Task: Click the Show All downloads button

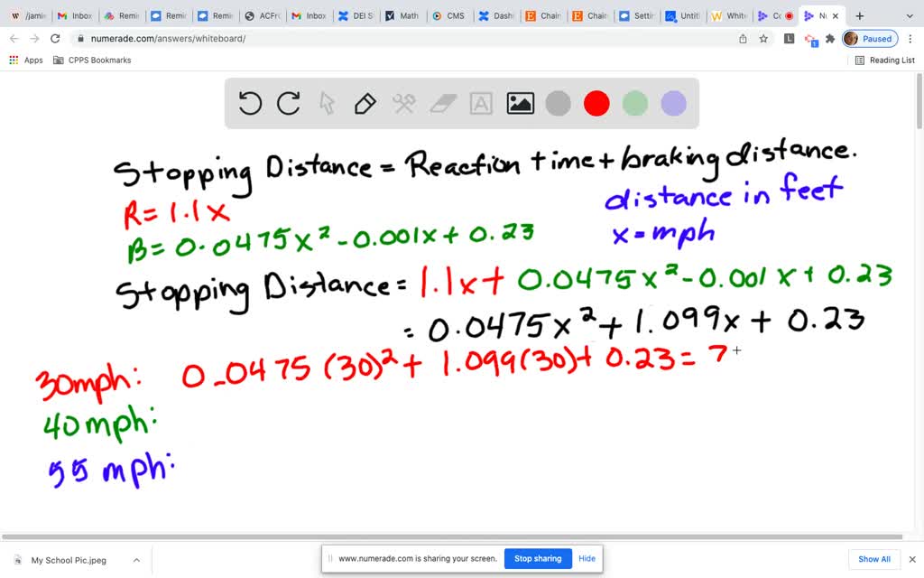Action: (x=873, y=559)
